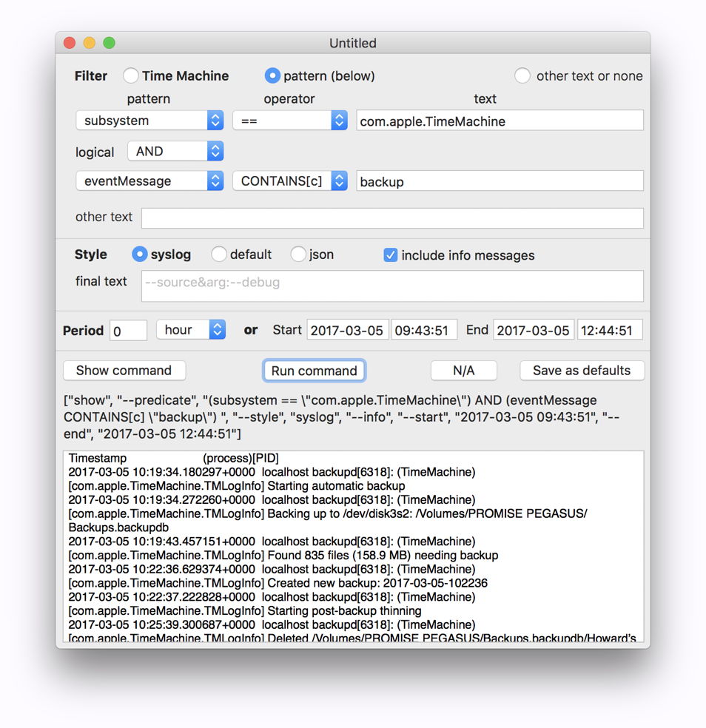
Task: Uncheck include info messages checkbox
Action: pyautogui.click(x=391, y=255)
